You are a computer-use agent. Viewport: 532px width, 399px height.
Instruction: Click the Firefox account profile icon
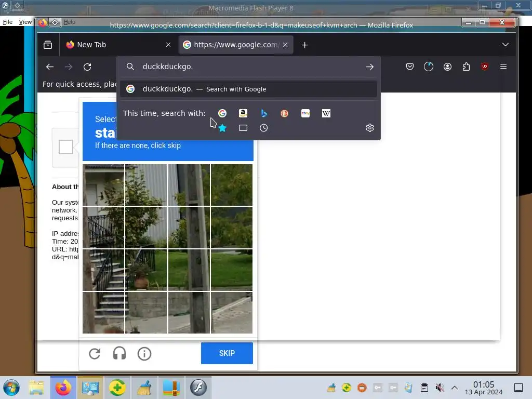[447, 67]
